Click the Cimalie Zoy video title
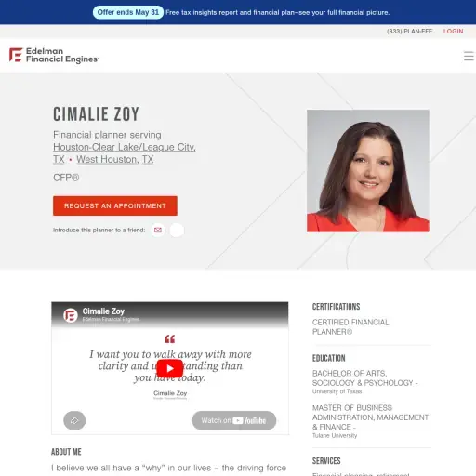 (x=103, y=311)
